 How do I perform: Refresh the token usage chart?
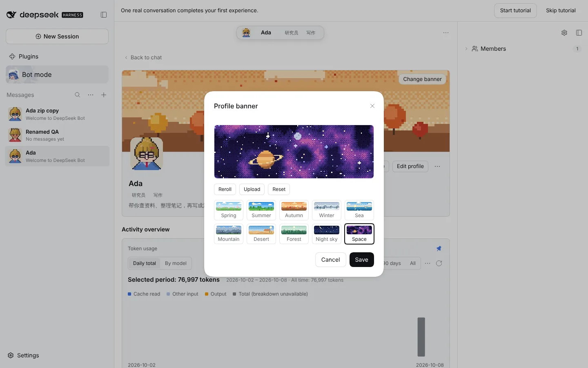[x=439, y=263]
